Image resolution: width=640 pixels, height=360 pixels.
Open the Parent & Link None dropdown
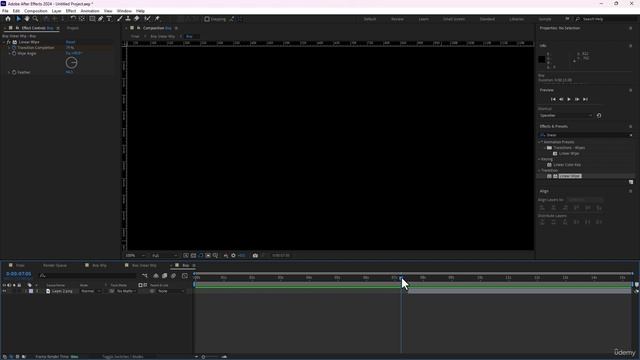pyautogui.click(x=170, y=291)
